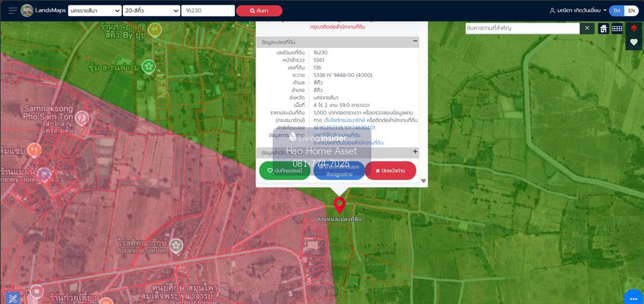Screen dimensions: 644x304
Task: Open the grid table icon
Action: (617, 28)
